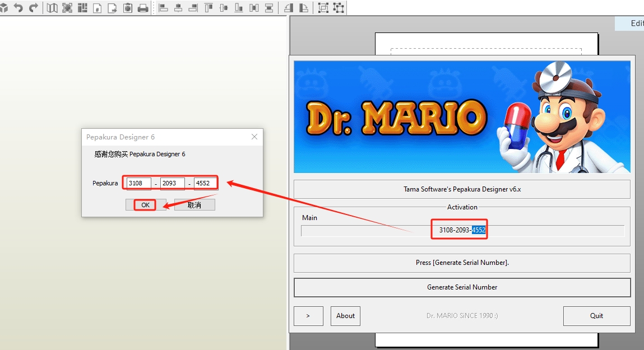The height and width of the screenshot is (350, 644).
Task: Click 'Tama Software's Pepakura Designer v6.x' text
Action: point(462,189)
